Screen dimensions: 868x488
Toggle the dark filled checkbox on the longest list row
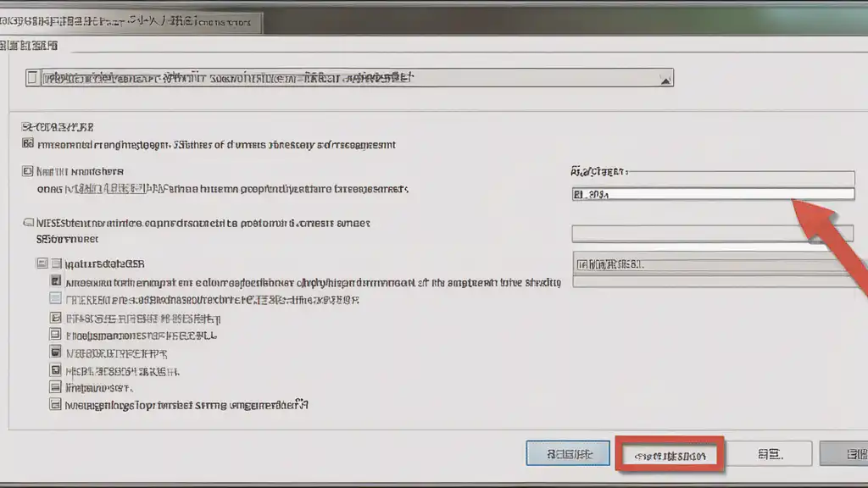[56, 281]
